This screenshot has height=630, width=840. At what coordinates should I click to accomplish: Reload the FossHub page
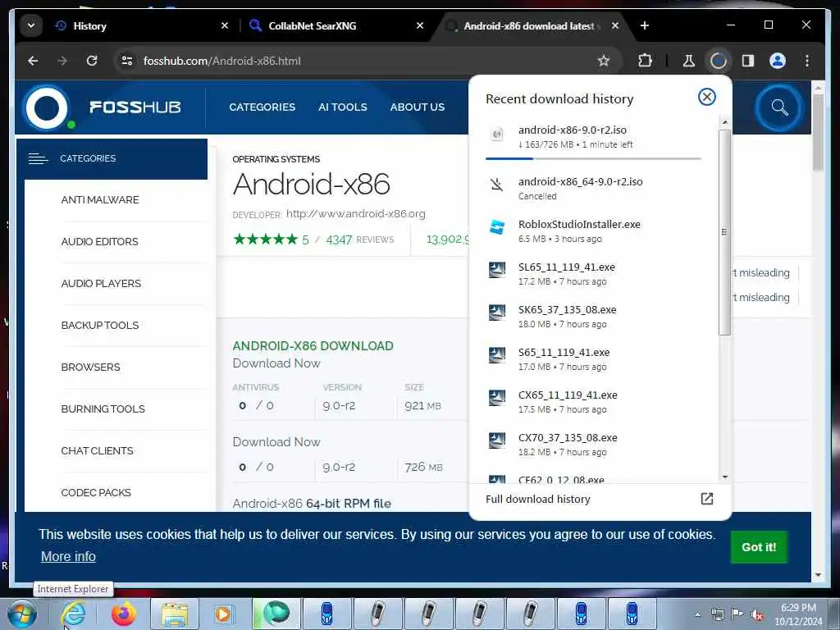[92, 61]
